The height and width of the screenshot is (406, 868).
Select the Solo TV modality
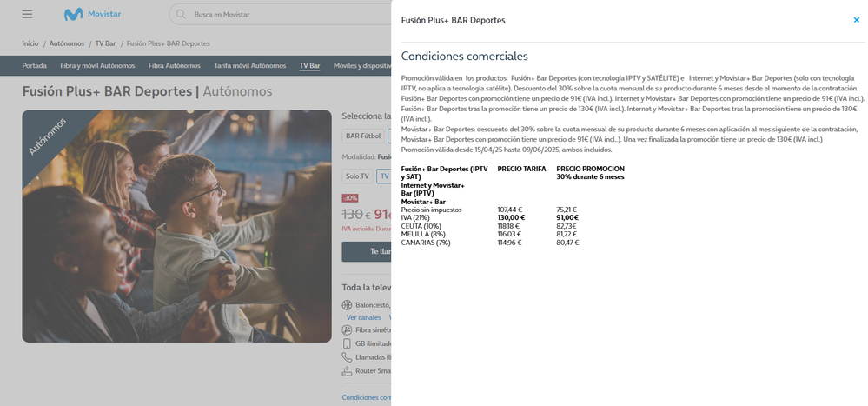click(358, 176)
